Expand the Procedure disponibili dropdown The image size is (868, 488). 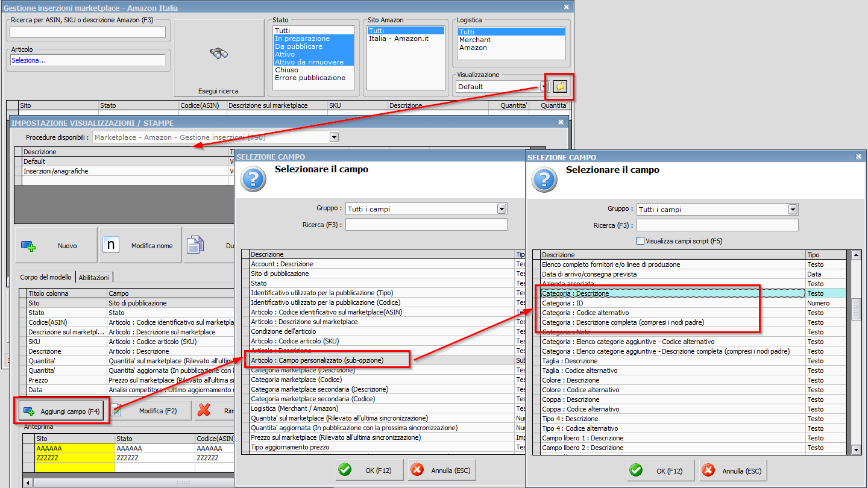(x=335, y=137)
